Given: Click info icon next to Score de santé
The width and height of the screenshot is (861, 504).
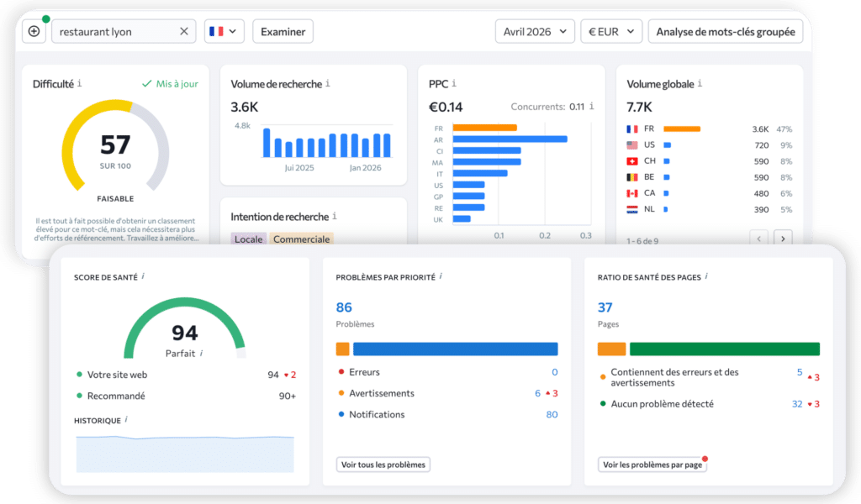Looking at the screenshot, I should (x=143, y=276).
